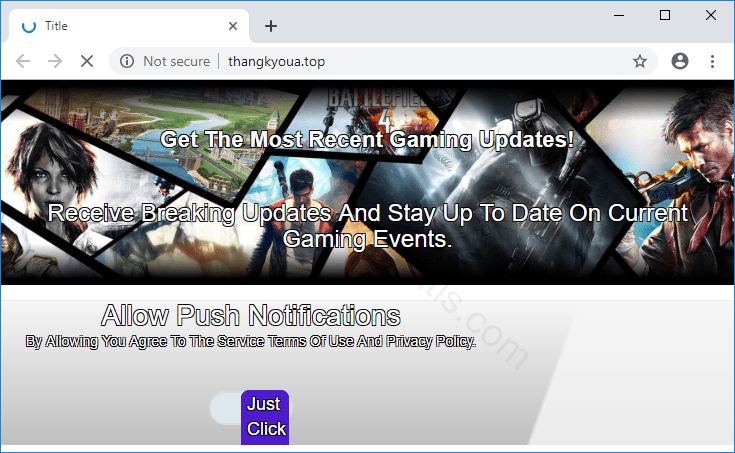
Task: Minimize the Chrome window
Action: (619, 15)
